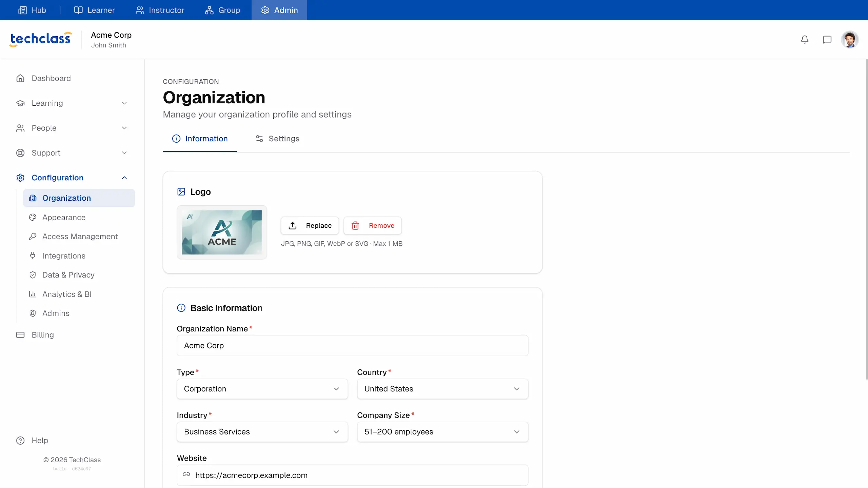Open Appearance in the sidebar
This screenshot has height=488, width=868.
tap(64, 217)
